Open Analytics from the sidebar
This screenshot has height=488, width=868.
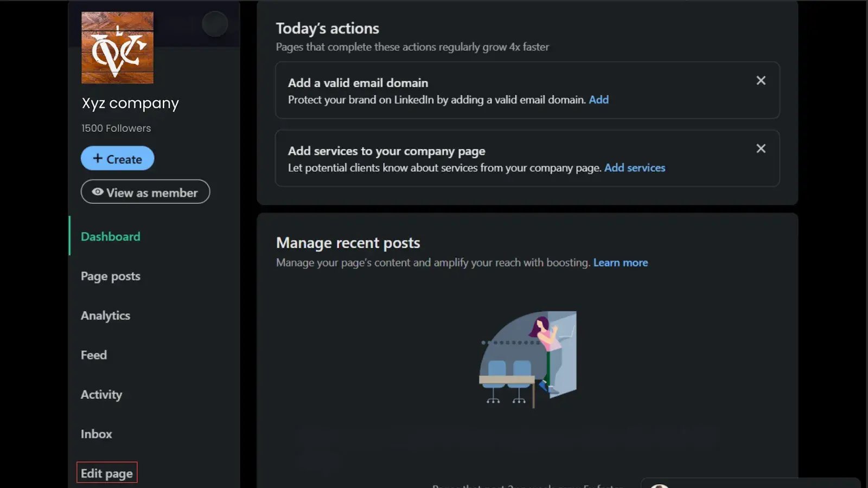click(x=105, y=316)
